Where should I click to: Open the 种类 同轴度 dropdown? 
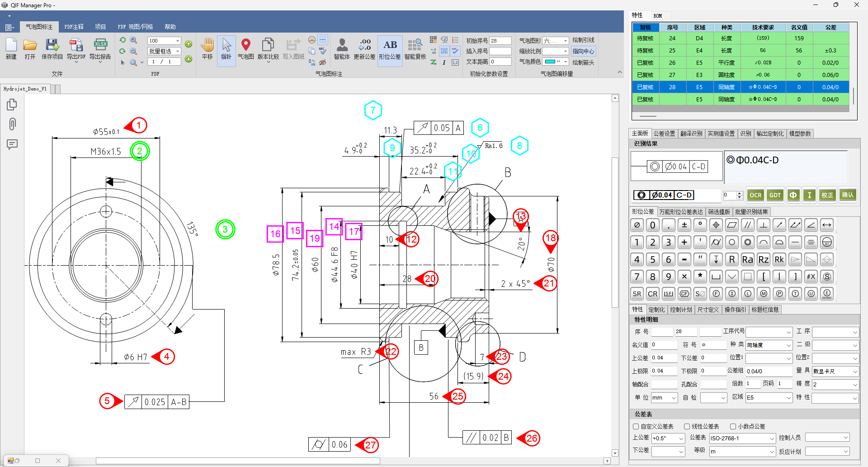coord(788,345)
